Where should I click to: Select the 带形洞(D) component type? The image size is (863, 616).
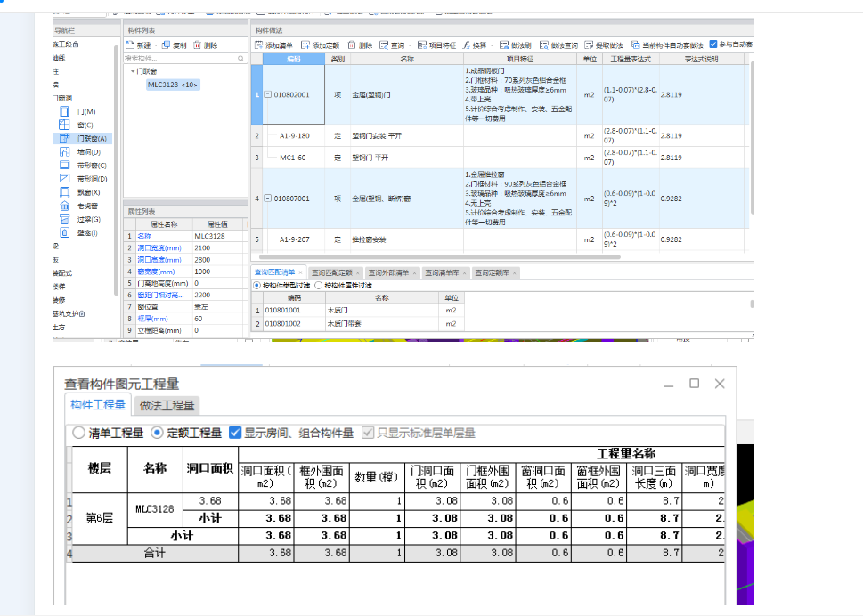[x=84, y=179]
